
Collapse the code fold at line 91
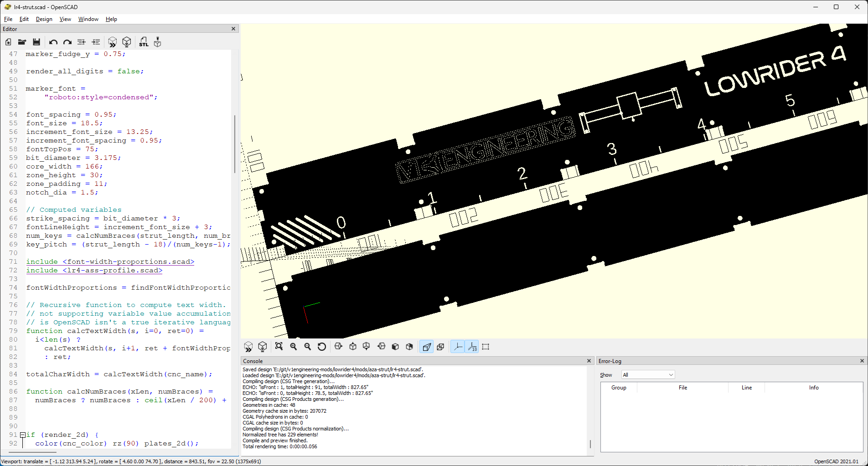pos(22,435)
